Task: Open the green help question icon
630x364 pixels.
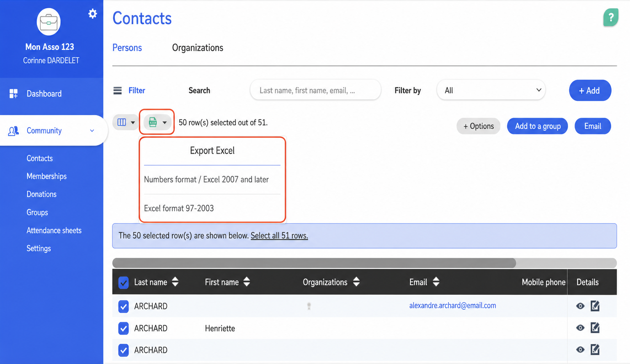Action: coord(611,18)
